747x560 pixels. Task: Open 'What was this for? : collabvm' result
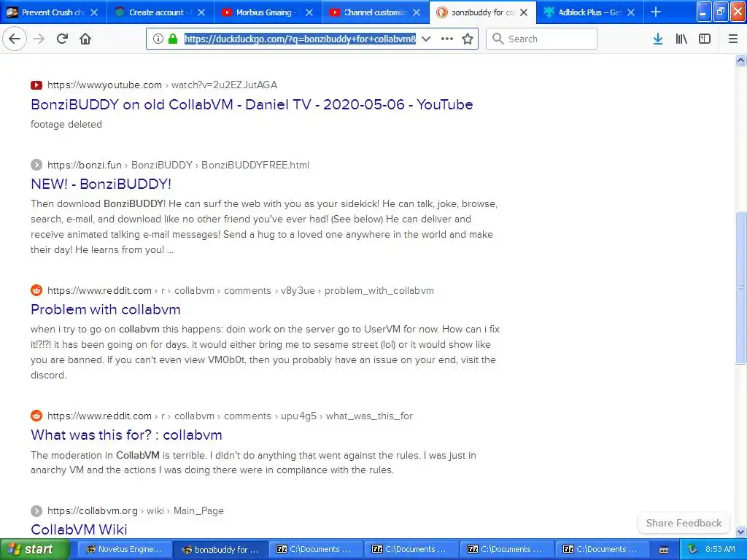point(126,435)
